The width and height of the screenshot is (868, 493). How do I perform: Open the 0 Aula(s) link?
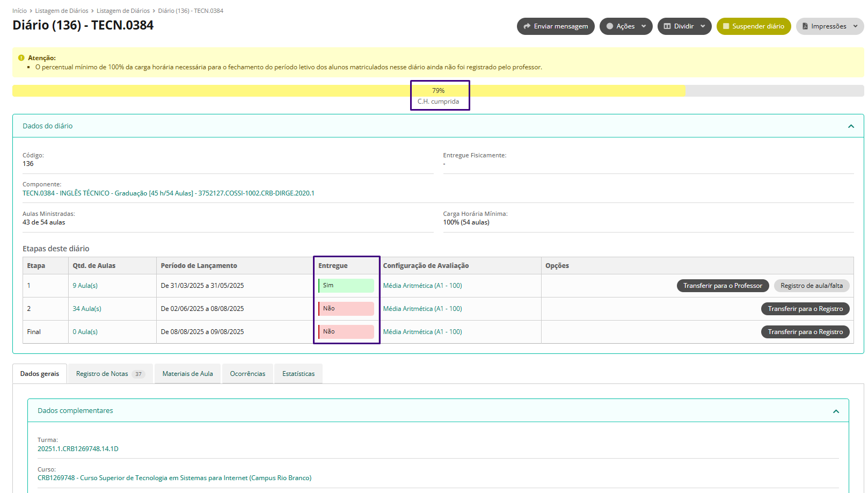pos(85,332)
